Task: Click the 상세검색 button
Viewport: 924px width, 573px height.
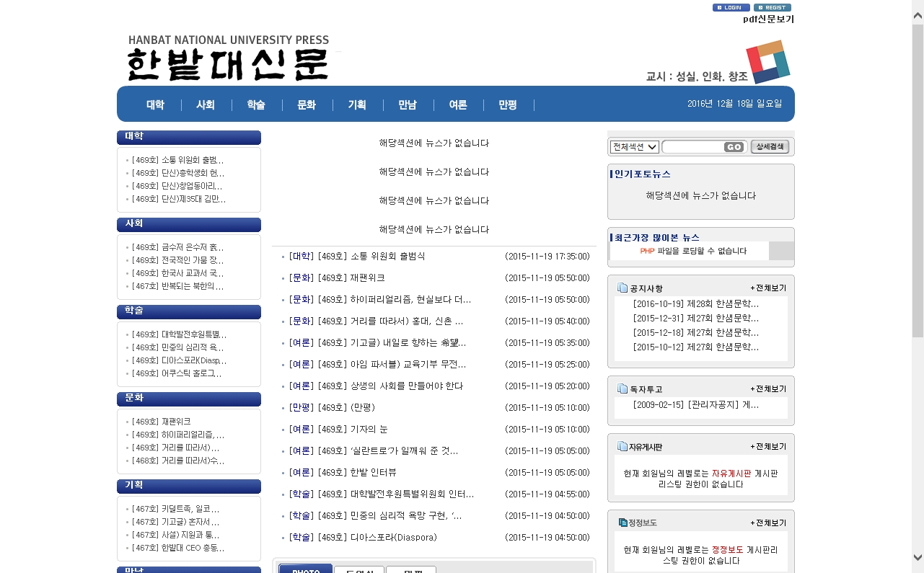Action: click(770, 147)
